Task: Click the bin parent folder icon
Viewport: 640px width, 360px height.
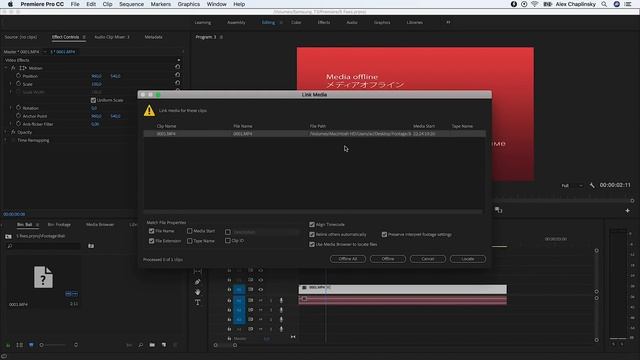Action: (x=8, y=236)
